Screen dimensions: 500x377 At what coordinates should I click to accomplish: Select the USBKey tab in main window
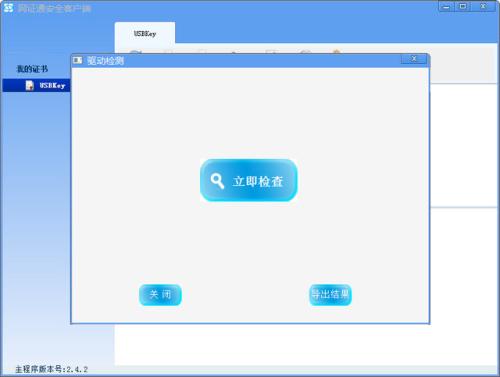click(145, 34)
